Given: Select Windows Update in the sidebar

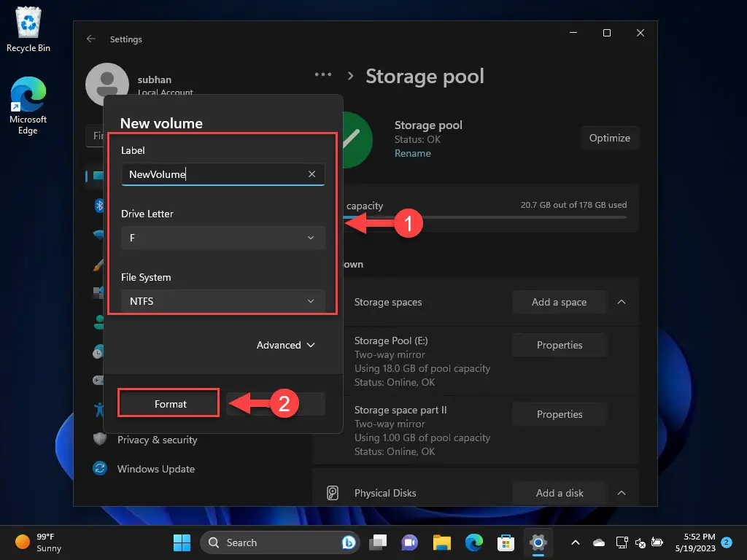Looking at the screenshot, I should (x=156, y=469).
